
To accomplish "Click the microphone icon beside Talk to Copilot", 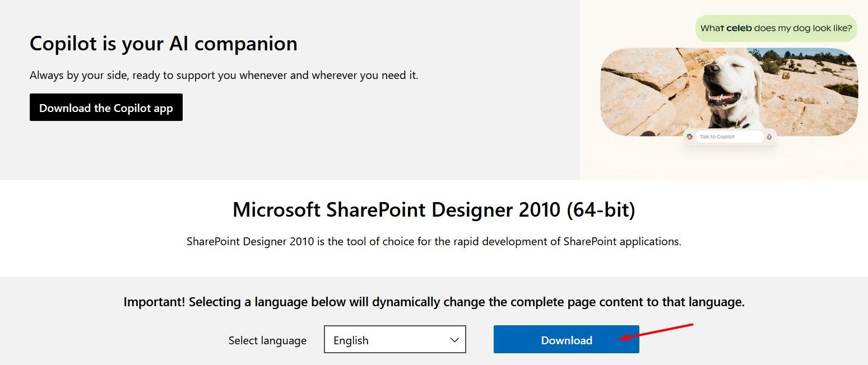I will [x=769, y=137].
